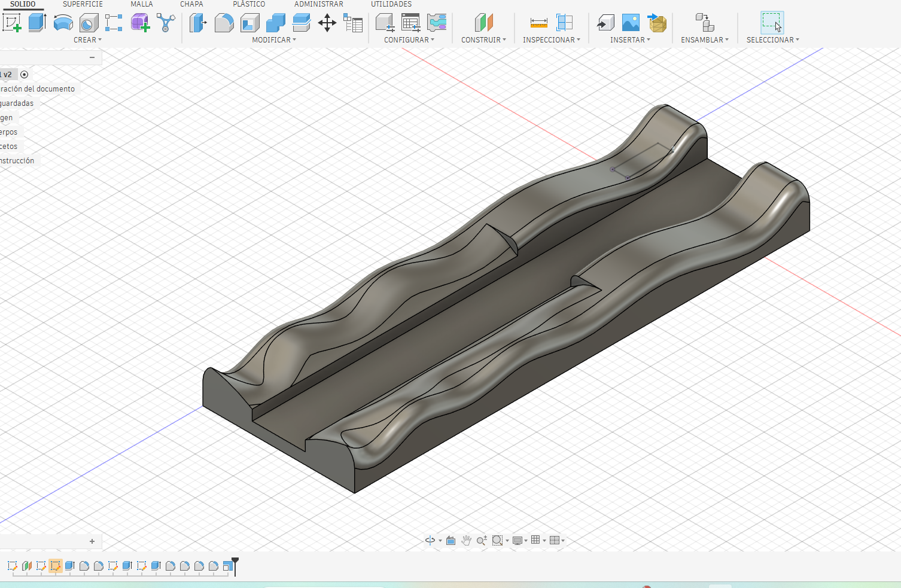The image size is (901, 588).
Task: Select the 'erpos' browser row
Action: pos(9,132)
